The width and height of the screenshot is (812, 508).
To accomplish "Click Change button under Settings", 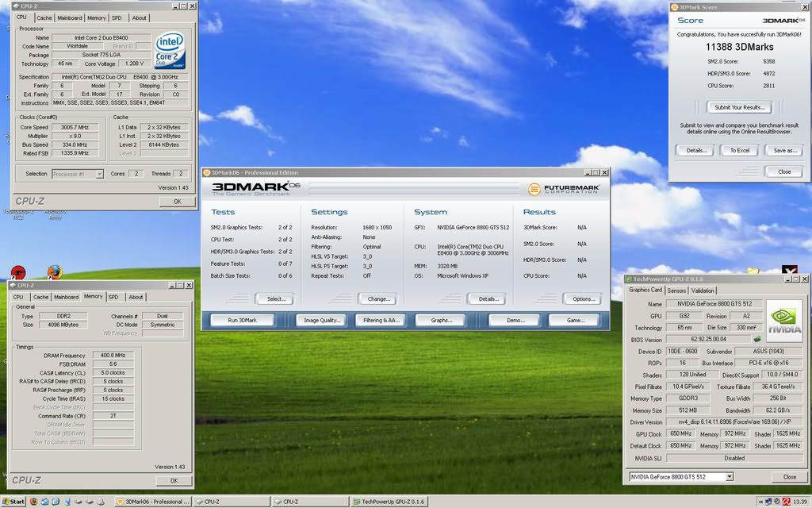I will tap(377, 299).
